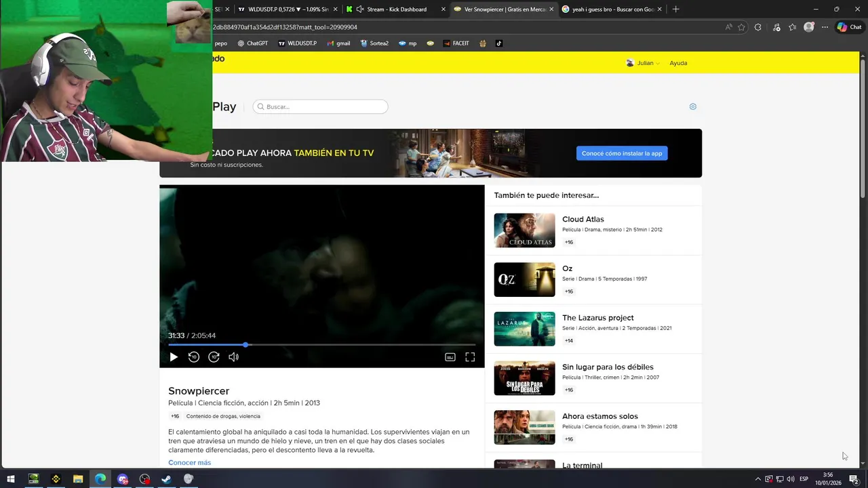Toggle read aloud icon in address bar
This screenshot has width=868, height=488.
[728, 27]
